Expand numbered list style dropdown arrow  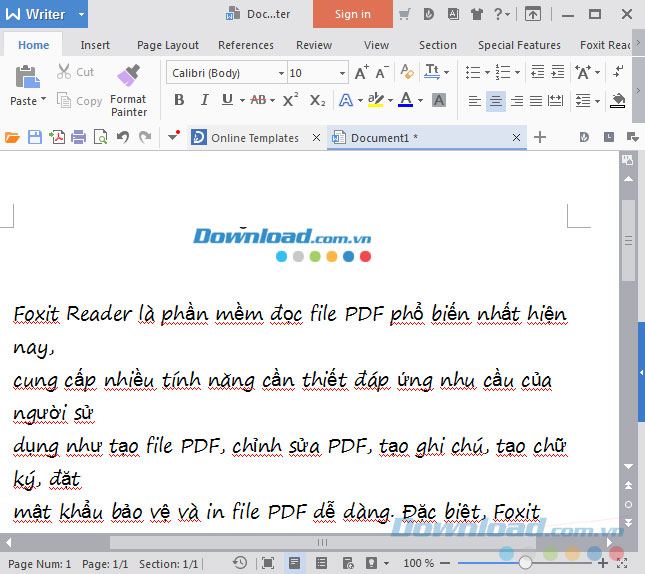[517, 72]
